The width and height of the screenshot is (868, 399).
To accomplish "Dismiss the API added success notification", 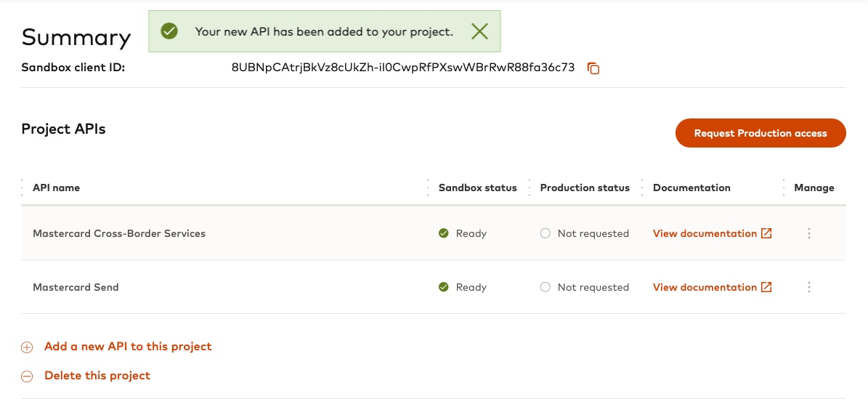I will point(479,31).
